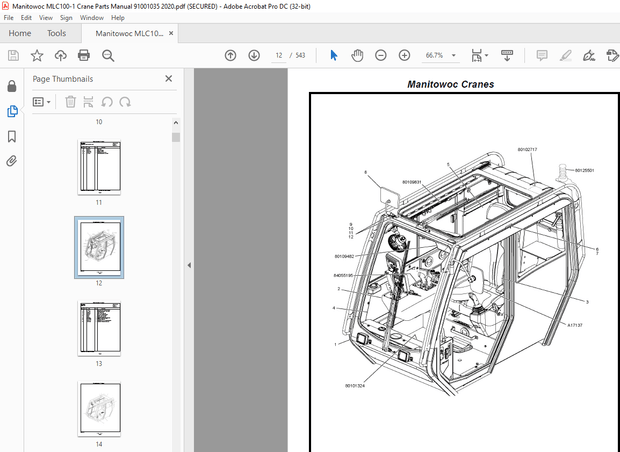Click the 543 total pages text
Viewport: 620px width, 452px height.
[x=301, y=55]
